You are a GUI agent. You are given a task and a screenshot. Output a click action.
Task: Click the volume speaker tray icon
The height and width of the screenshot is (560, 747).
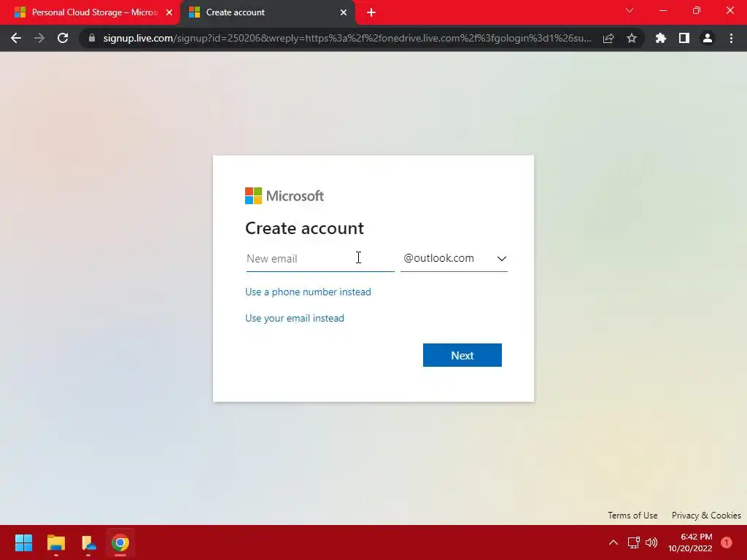(x=651, y=542)
